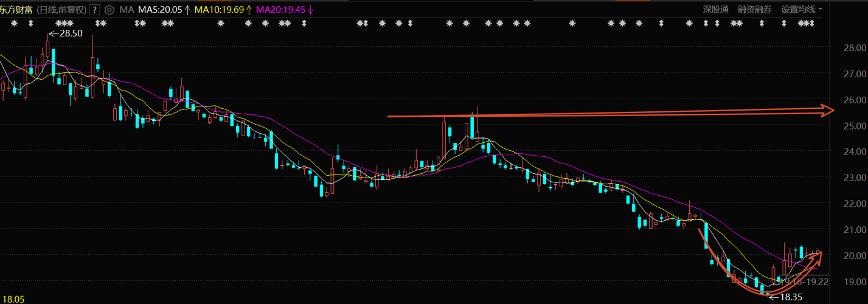The height and width of the screenshot is (304, 868).
Task: Select the 融资融券 tag
Action: pos(755,10)
